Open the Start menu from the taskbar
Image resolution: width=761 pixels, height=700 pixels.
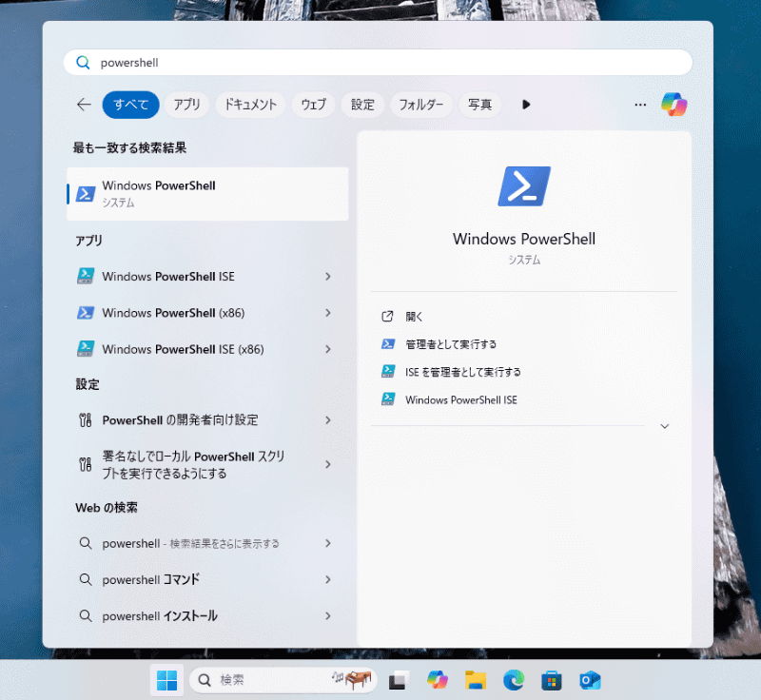coord(167,680)
